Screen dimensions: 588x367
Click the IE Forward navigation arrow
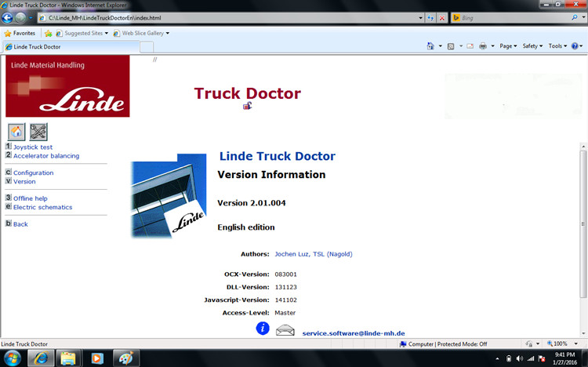click(20, 17)
